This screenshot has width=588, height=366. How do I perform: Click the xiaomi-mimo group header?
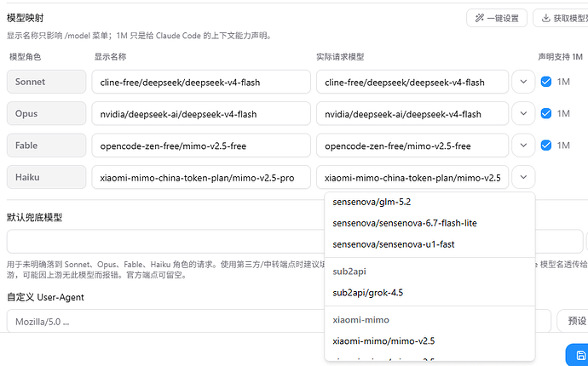point(360,319)
